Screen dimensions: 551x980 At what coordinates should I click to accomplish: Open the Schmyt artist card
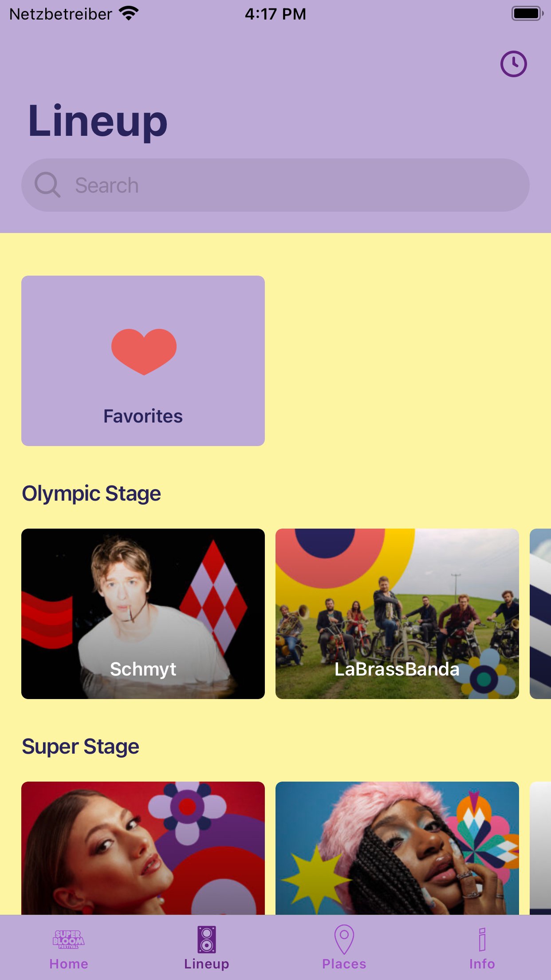pos(143,613)
